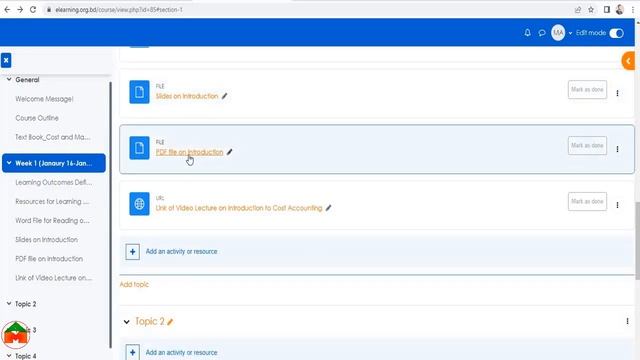Screen dimensions: 640x360
Task: Click the course index sidebar scrollbar
Action: (x=110, y=214)
